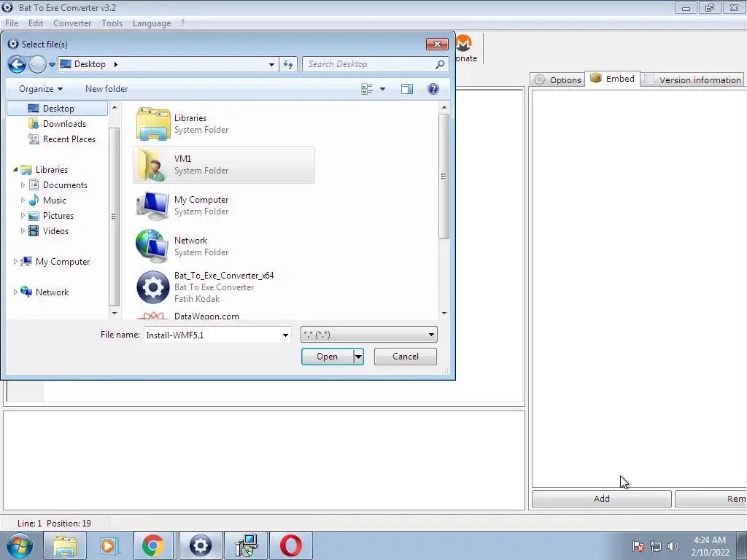Switch to the Options tab
The width and height of the screenshot is (747, 560).
(558, 80)
